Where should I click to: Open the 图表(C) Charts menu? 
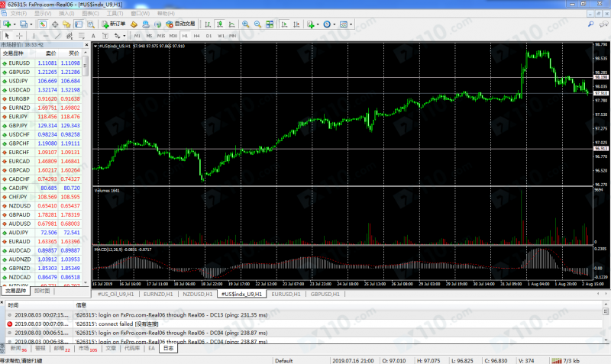pyautogui.click(x=89, y=13)
